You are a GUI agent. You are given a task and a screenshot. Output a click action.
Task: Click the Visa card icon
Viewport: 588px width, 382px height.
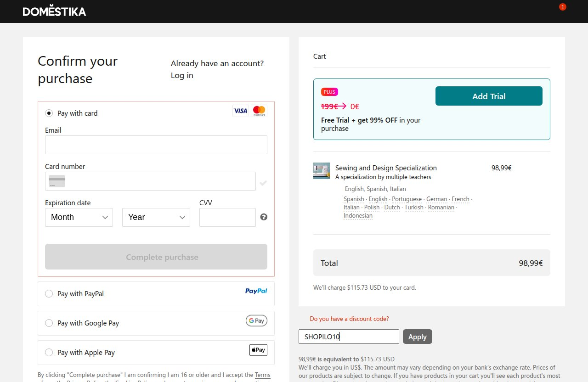[241, 110]
